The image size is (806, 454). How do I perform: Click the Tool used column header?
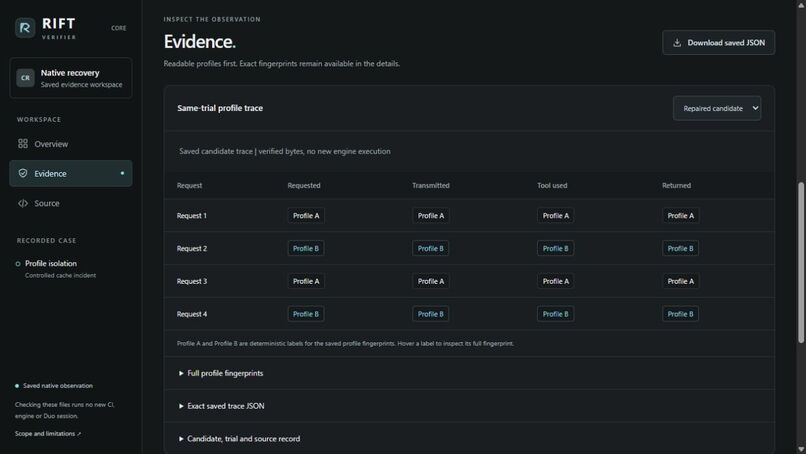[x=552, y=186]
